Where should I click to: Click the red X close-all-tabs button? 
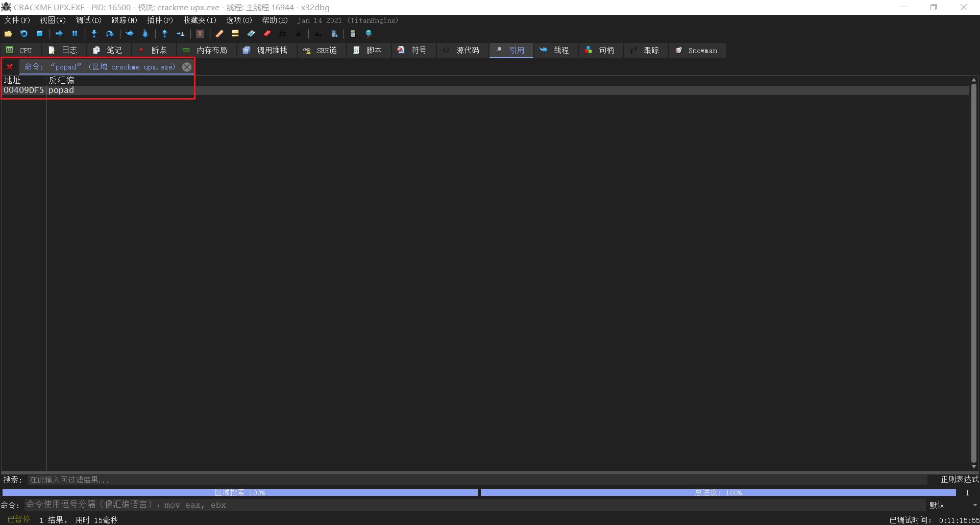[x=9, y=67]
